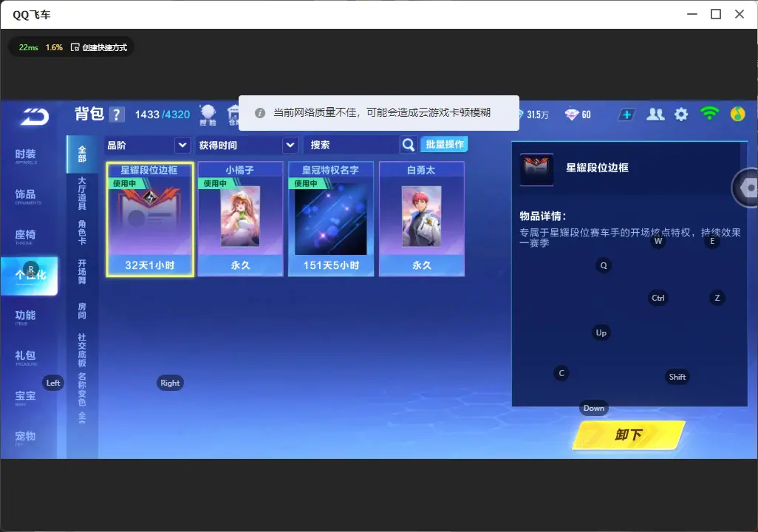Click the 22ms latency indicator
The image size is (758, 532).
[x=29, y=47]
